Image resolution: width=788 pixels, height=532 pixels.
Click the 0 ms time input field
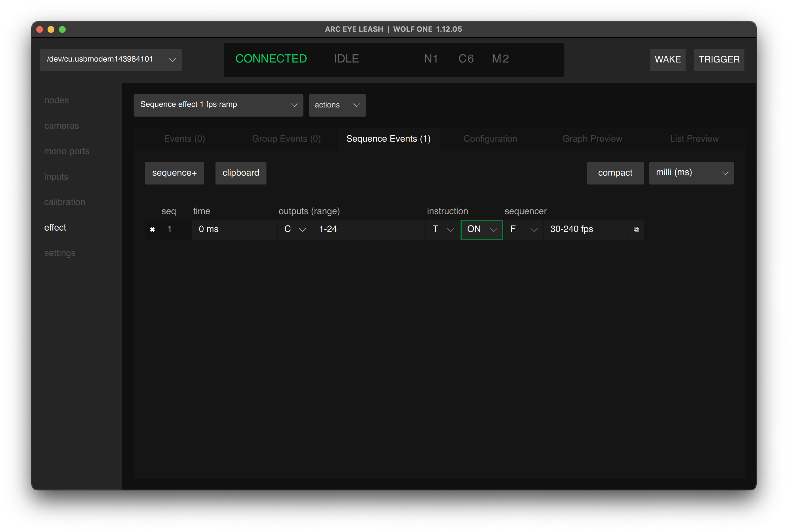[234, 229]
